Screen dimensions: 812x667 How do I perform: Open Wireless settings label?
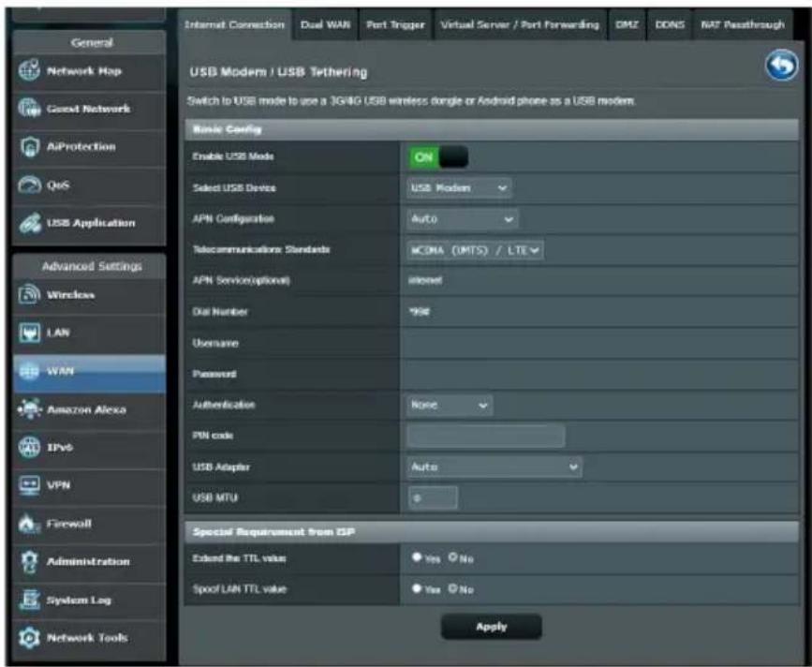70,295
